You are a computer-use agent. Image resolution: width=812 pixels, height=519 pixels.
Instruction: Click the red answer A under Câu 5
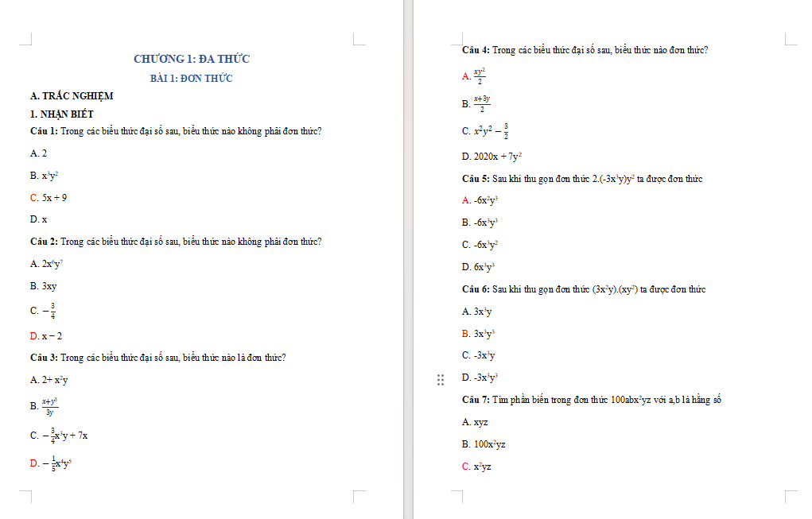pyautogui.click(x=480, y=201)
